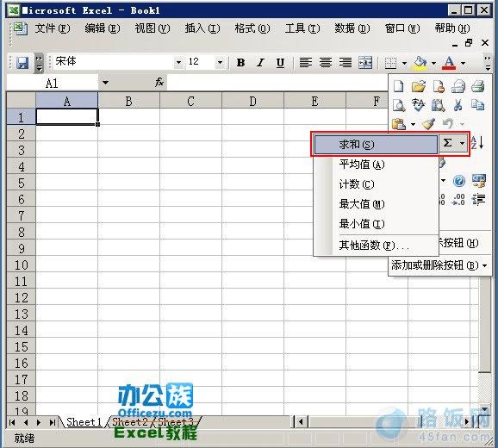Toggle Italic formatting
Image resolution: width=498 pixels, height=448 pixels.
[261, 63]
